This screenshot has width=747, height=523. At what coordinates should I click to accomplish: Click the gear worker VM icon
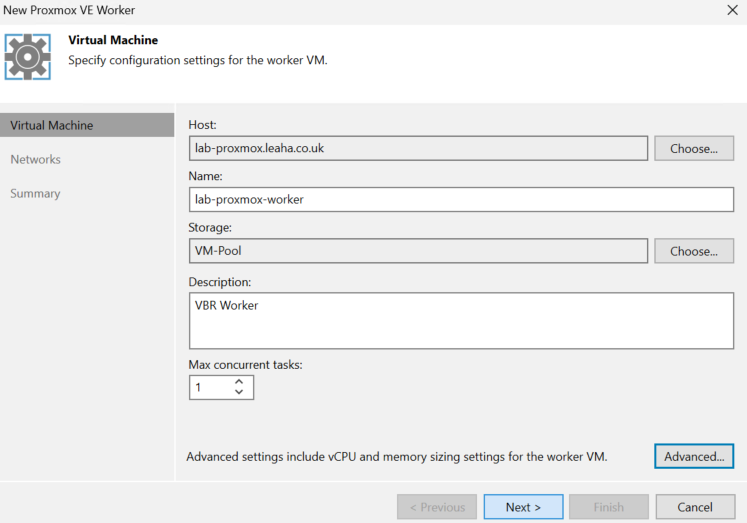[x=28, y=57]
